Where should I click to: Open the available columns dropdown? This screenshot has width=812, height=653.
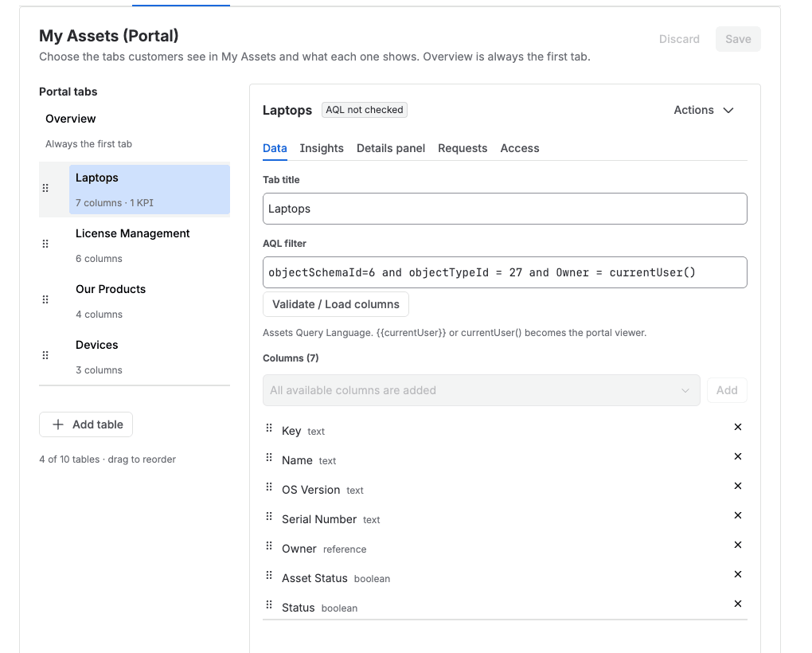[x=482, y=390]
